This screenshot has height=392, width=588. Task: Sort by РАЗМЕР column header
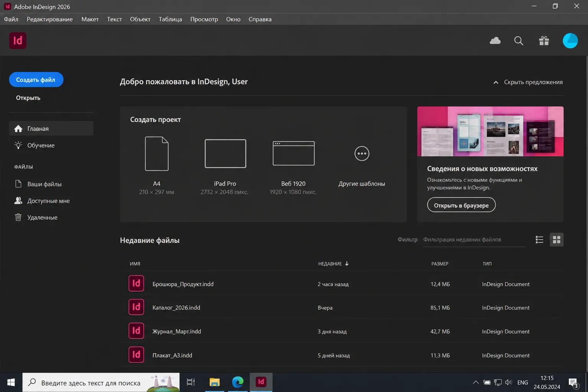click(440, 264)
